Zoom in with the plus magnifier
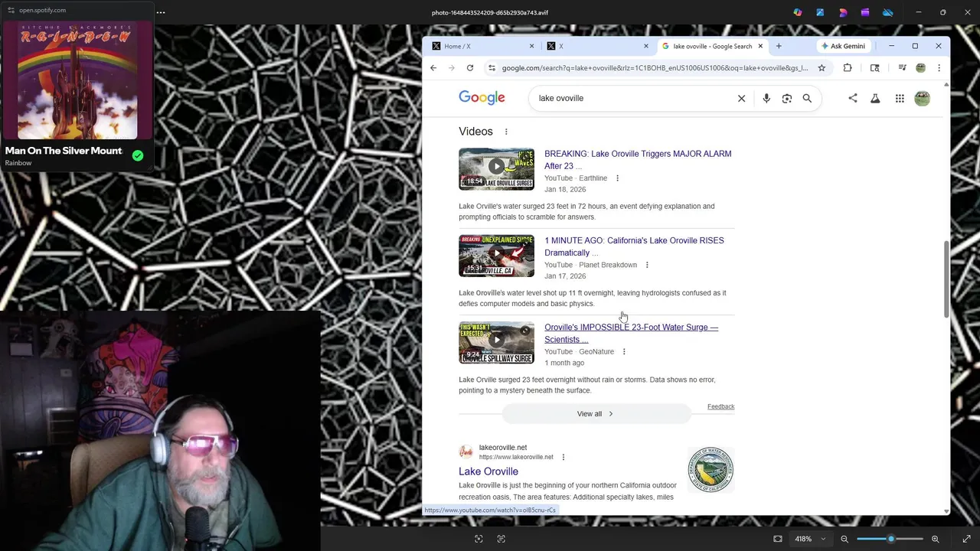Image resolution: width=980 pixels, height=551 pixels. coord(935,539)
